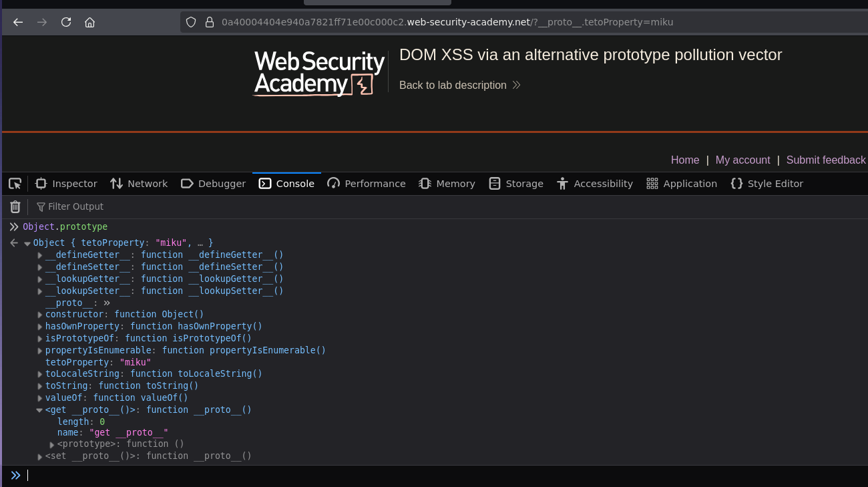Screen dimensions: 868x487
Task: Switch to the Memory tab
Action: coord(447,184)
